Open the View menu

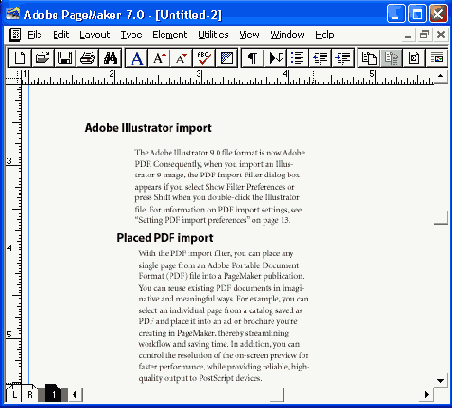pos(249,35)
